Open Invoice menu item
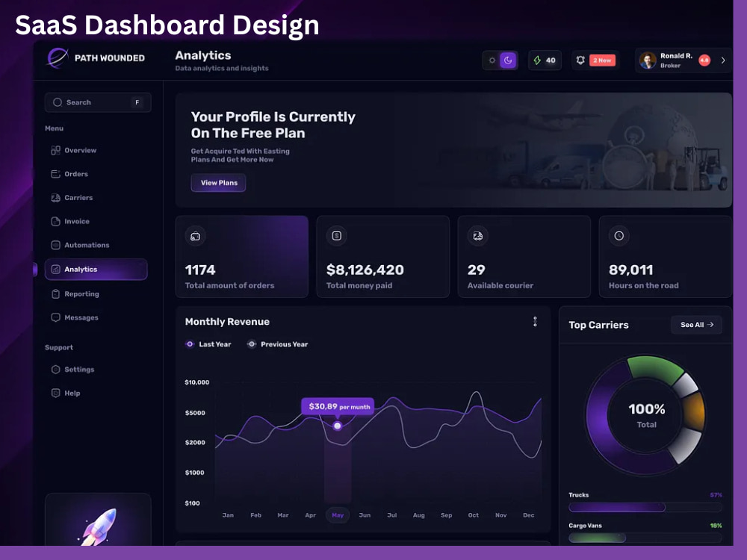 pyautogui.click(x=70, y=222)
